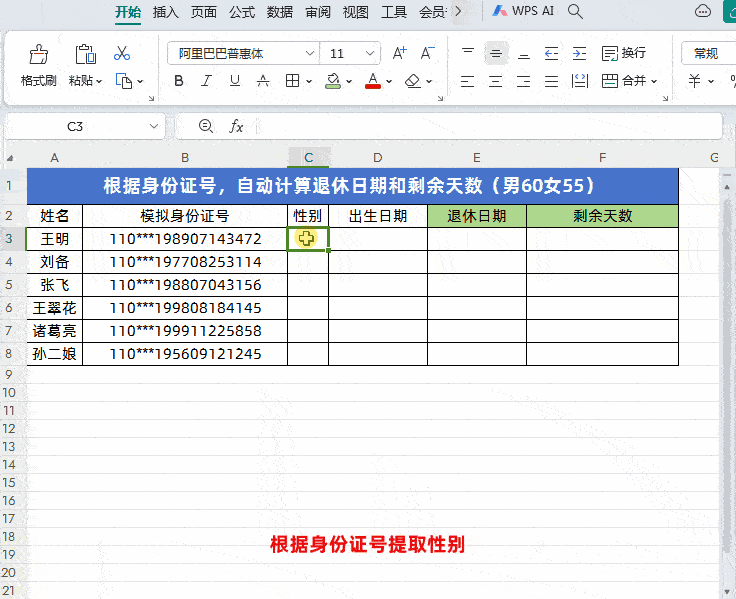Align text left horizontally
Viewport: 736px width, 599px height.
click(x=467, y=81)
